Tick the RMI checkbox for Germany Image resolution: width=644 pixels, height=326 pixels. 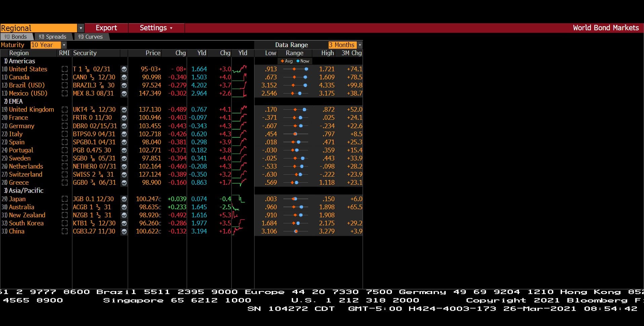[x=65, y=126]
